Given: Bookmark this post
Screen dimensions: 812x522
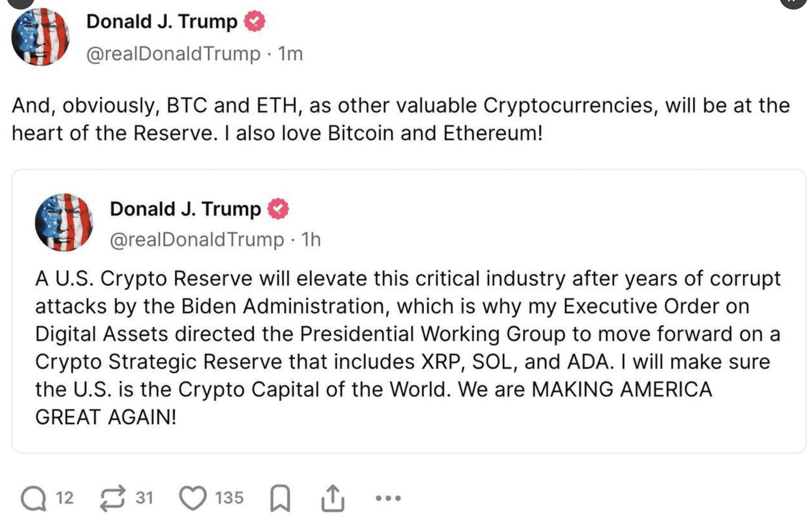Looking at the screenshot, I should (280, 498).
